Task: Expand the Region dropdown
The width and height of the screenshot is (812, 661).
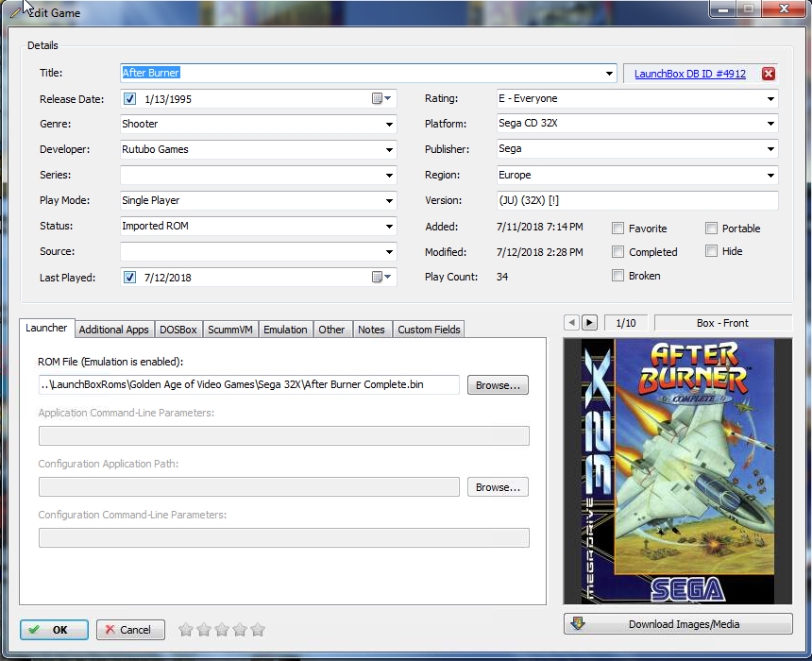Action: [x=770, y=175]
